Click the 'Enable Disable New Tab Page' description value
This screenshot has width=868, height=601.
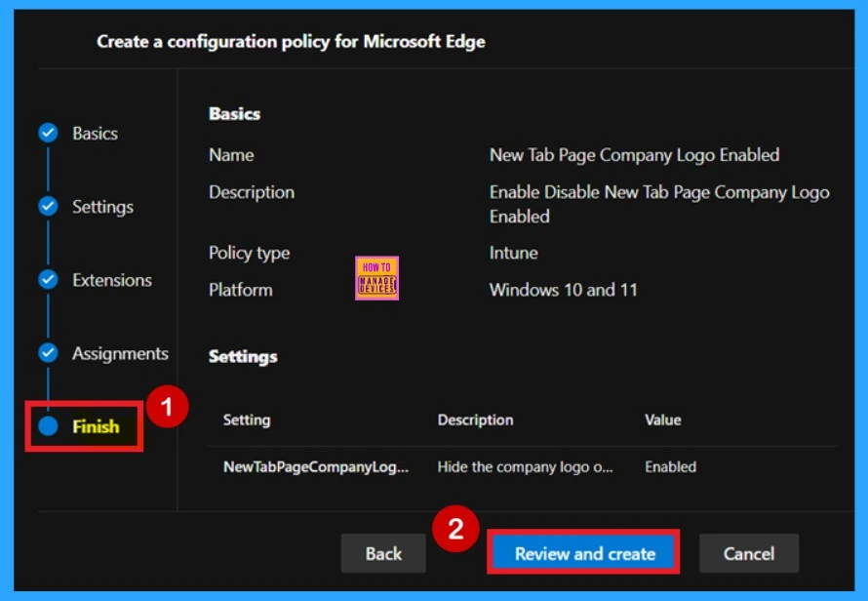coord(658,204)
